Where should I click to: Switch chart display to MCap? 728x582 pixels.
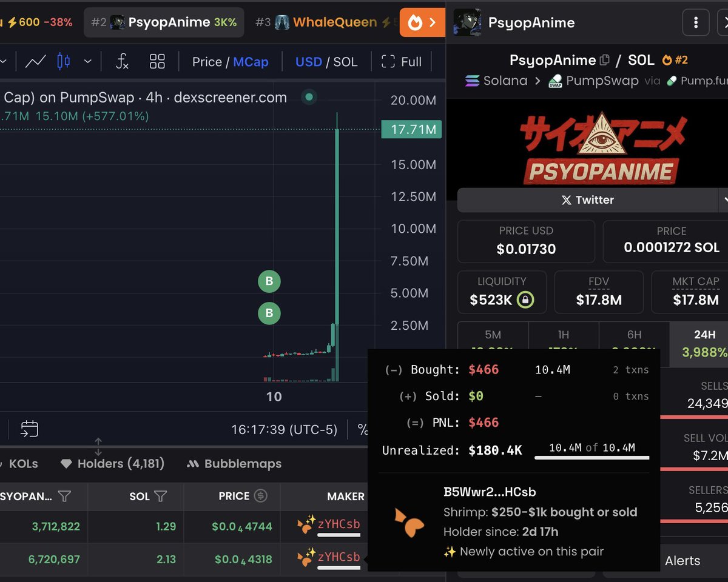tap(252, 61)
